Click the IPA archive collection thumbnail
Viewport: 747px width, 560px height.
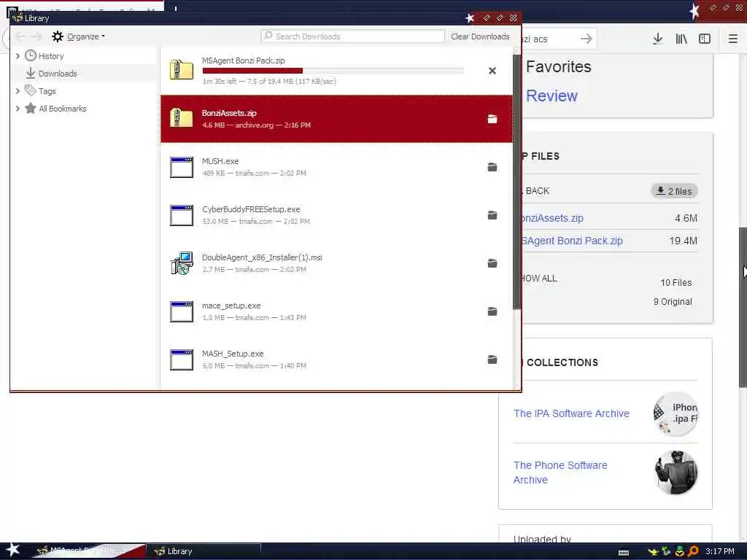pos(676,414)
